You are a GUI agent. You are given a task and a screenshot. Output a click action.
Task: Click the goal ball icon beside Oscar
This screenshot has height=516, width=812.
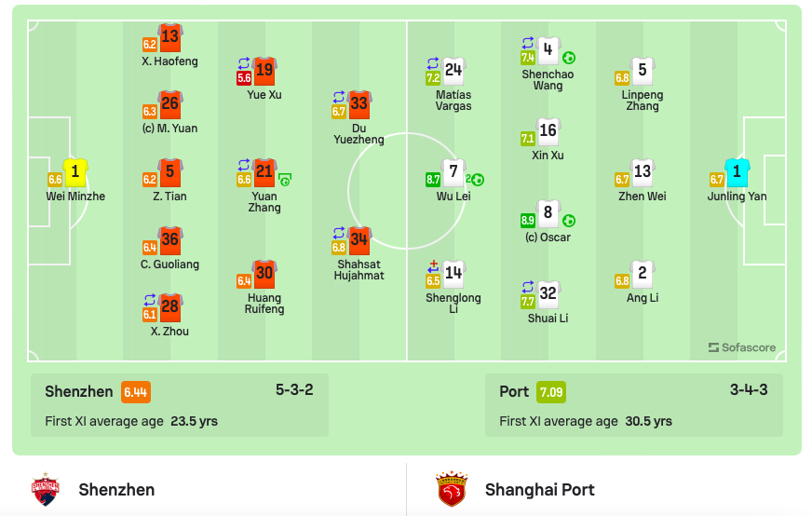click(568, 221)
